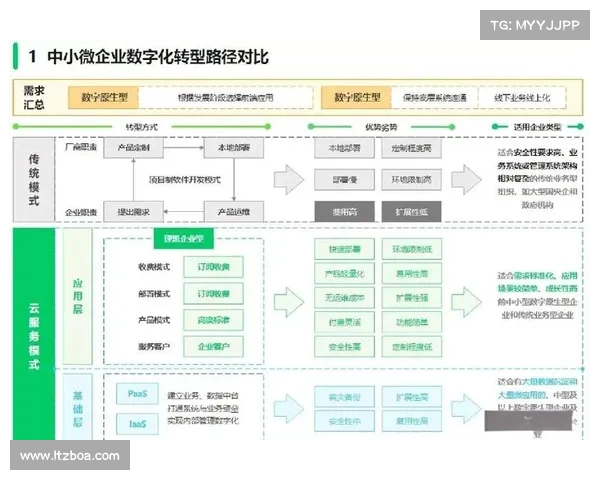The height and width of the screenshot is (480, 600).
Task: Click the 线下业务线上化 box
Action: coord(522,98)
